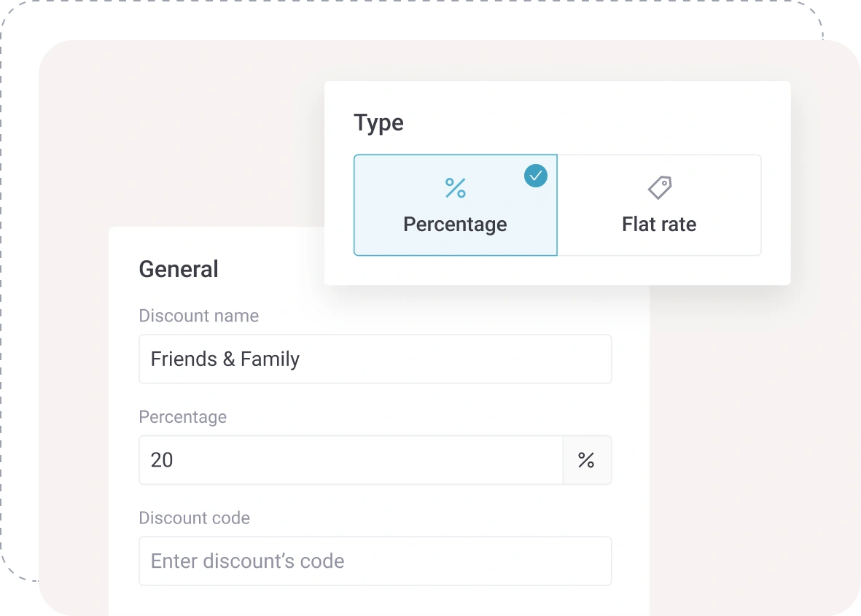The width and height of the screenshot is (861, 616).
Task: Click the "Friends & Family" text
Action: click(x=225, y=359)
